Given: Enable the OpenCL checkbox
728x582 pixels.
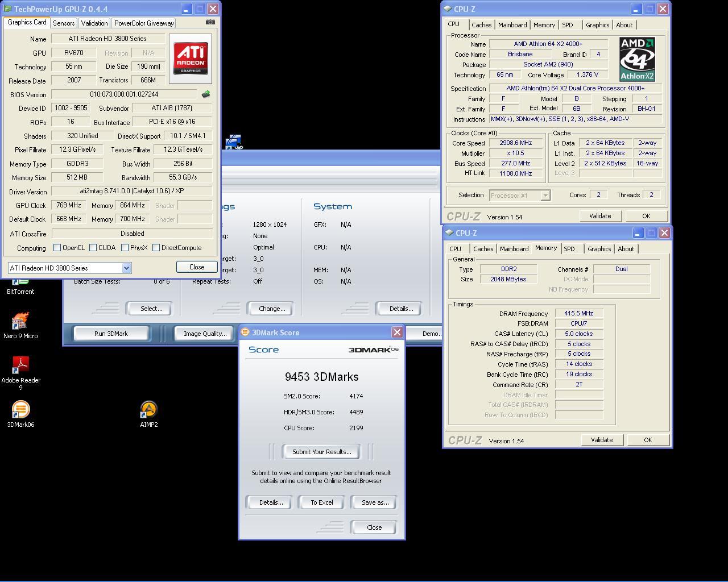Looking at the screenshot, I should (x=57, y=247).
